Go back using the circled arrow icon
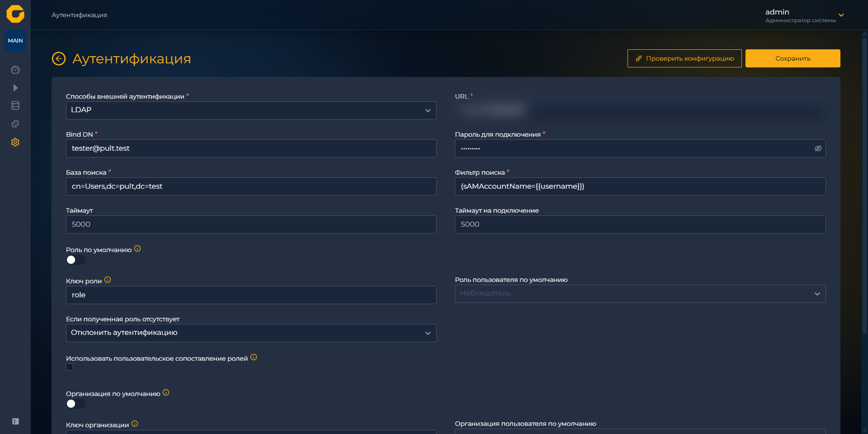This screenshot has width=868, height=434. (59, 59)
